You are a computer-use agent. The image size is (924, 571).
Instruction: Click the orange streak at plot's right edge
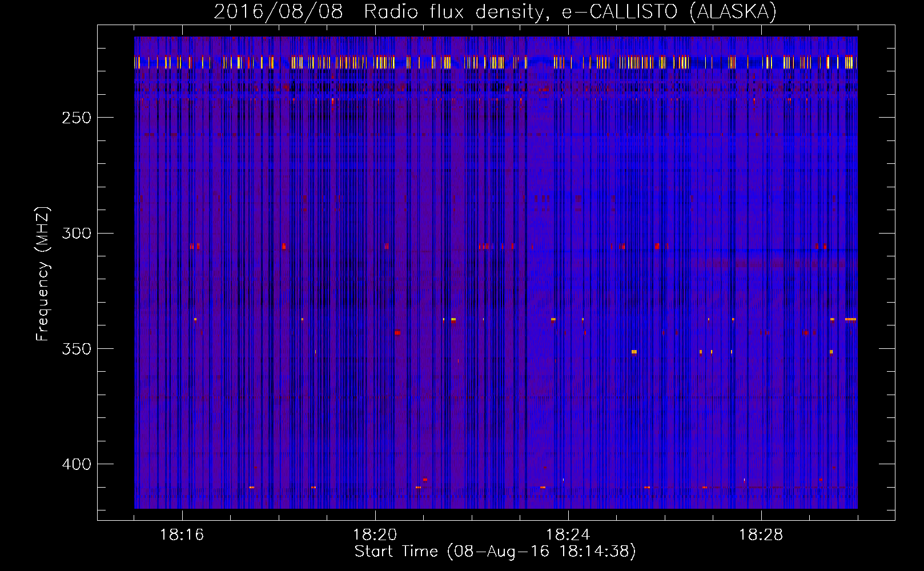click(850, 319)
